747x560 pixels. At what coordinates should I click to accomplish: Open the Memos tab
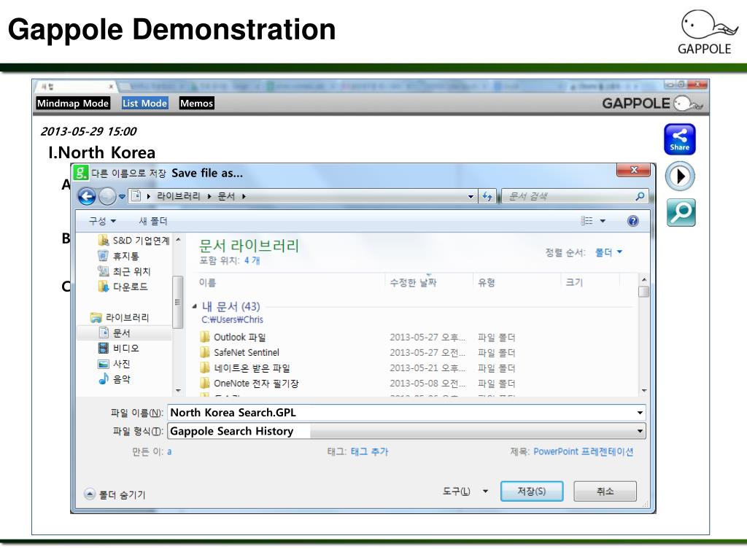click(x=196, y=104)
